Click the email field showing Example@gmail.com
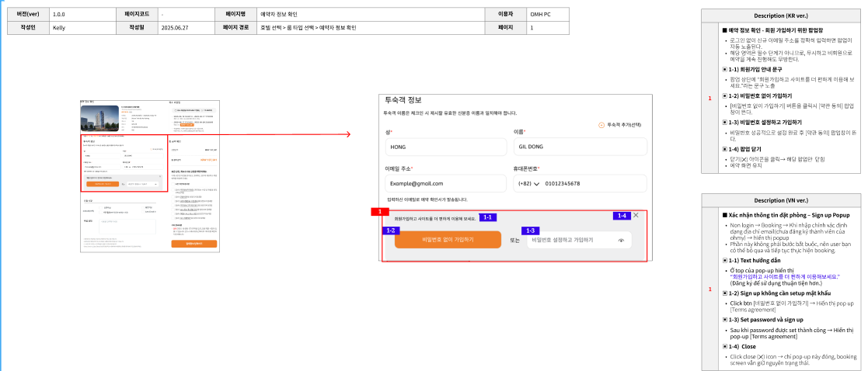Image resolution: width=868 pixels, height=371 pixels. pyautogui.click(x=445, y=184)
